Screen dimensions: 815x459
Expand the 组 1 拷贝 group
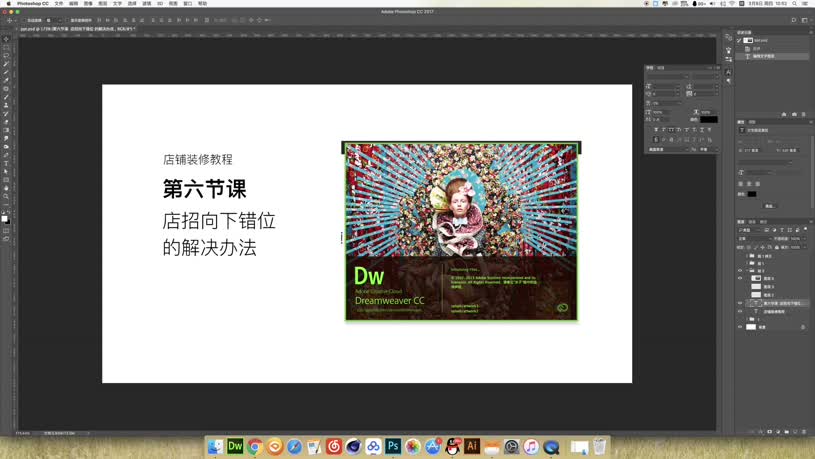(747, 256)
